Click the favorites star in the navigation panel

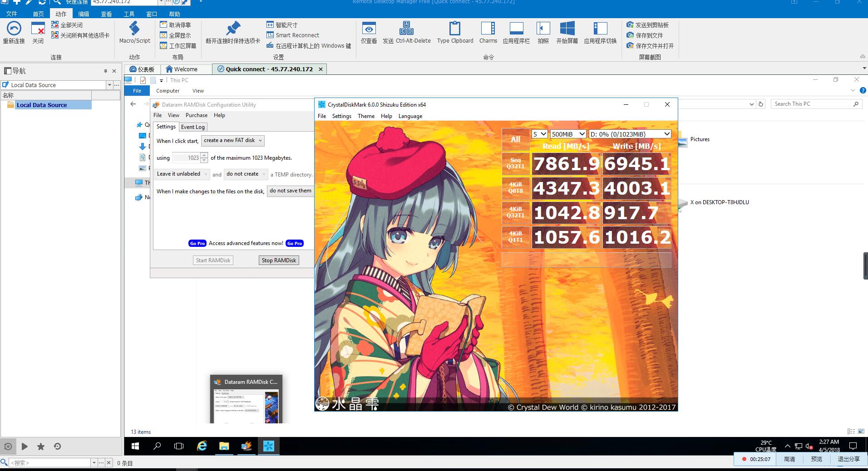tap(41, 446)
